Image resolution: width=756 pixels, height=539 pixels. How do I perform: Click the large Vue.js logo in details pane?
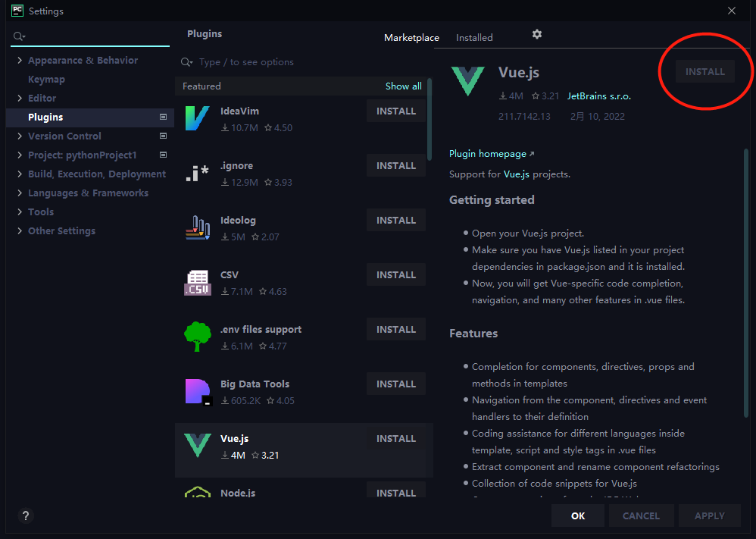[x=467, y=81]
